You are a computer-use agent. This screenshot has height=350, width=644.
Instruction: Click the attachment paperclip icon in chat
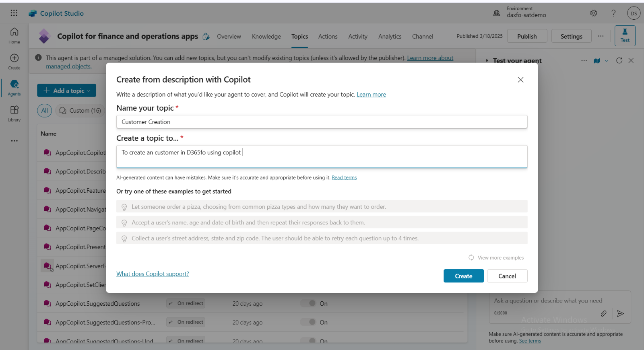point(603,313)
